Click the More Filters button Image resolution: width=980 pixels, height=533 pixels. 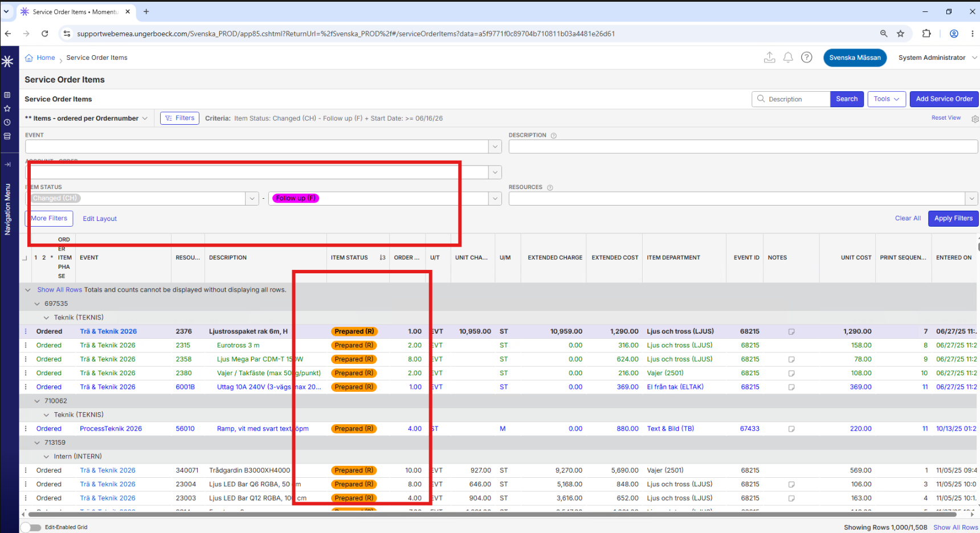pyautogui.click(x=49, y=219)
